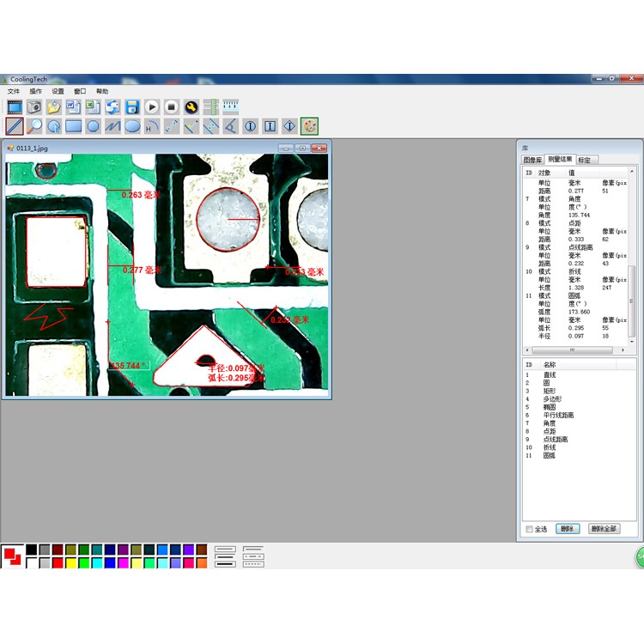Click the camera snapshot icon
644x644 pixels.
pyautogui.click(x=34, y=107)
